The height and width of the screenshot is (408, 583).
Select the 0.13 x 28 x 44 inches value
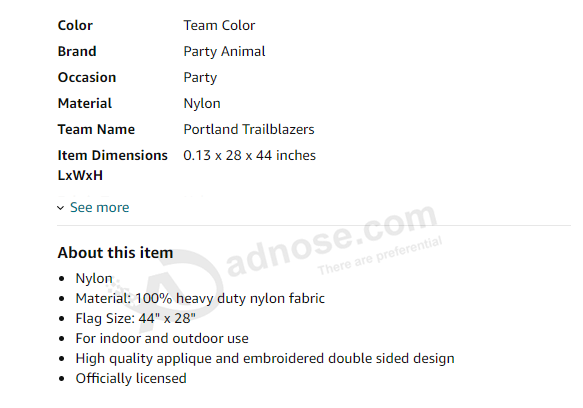coord(249,155)
